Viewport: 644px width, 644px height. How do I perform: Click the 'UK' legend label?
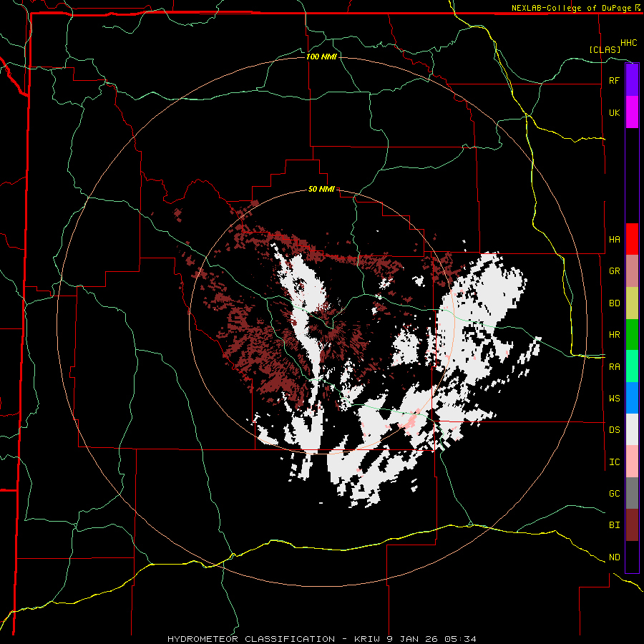(614, 112)
